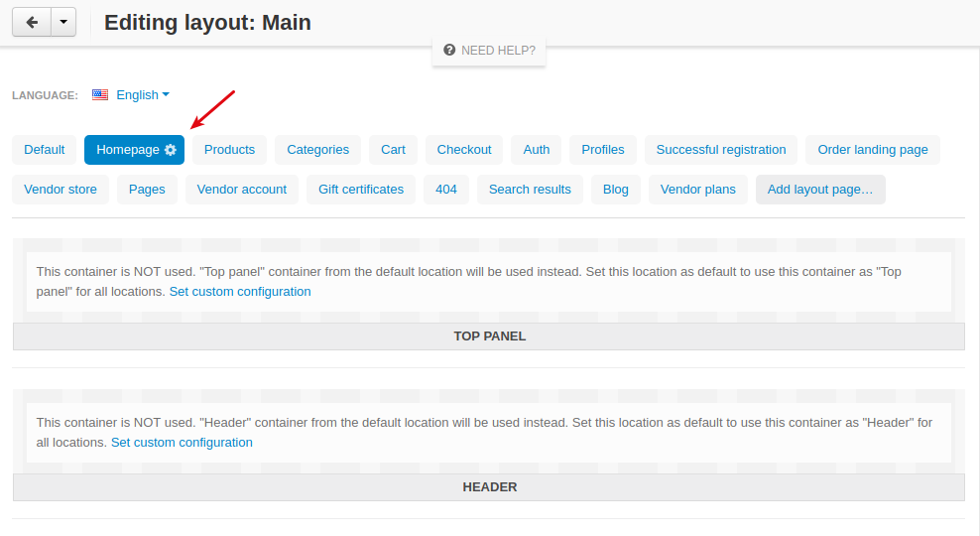This screenshot has width=980, height=536.
Task: Switch to the Default layout tab
Action: click(x=45, y=150)
